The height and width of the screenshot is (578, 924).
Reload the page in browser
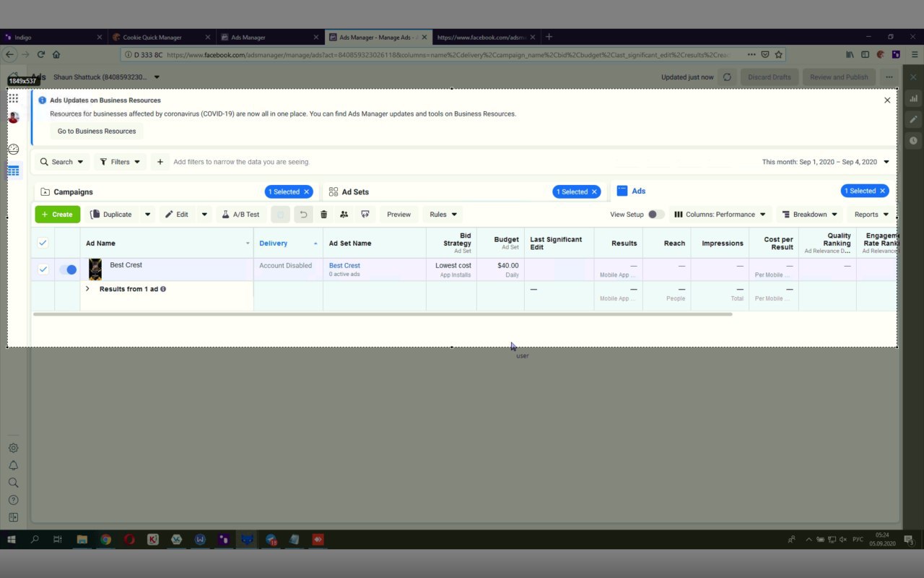pos(41,54)
